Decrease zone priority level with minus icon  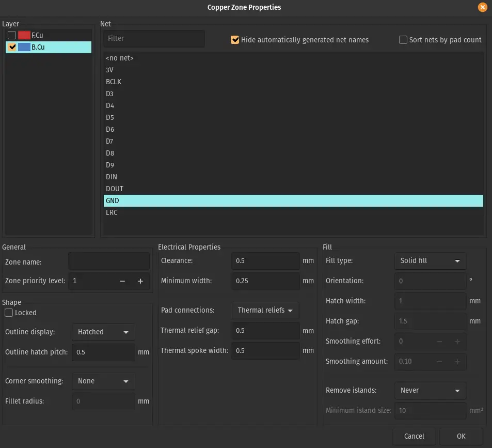122,281
